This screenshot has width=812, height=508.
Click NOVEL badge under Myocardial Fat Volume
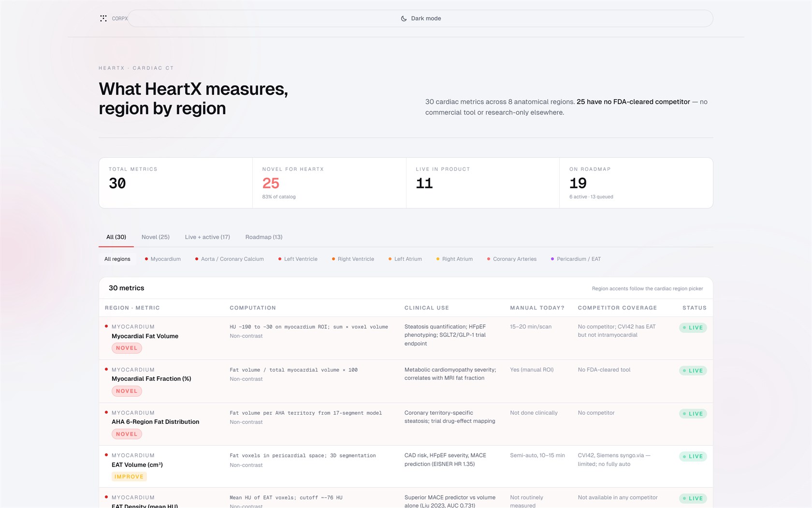click(127, 348)
